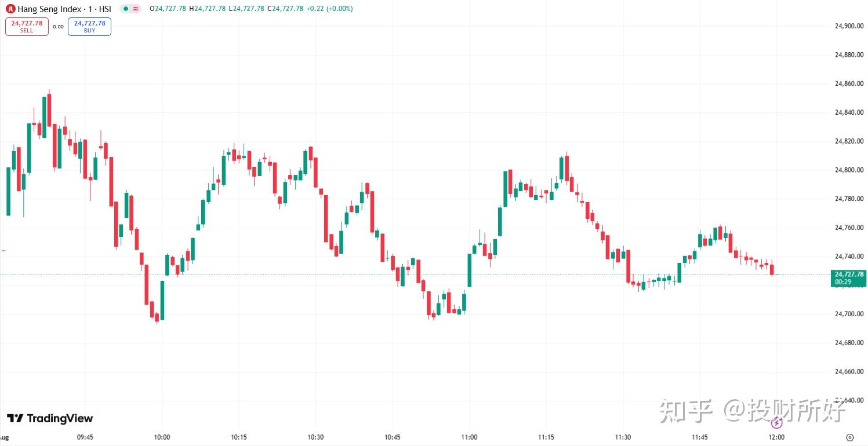Click the 24,900.00 price axis label
Viewport: 868px width, 446px height.
pyautogui.click(x=849, y=26)
